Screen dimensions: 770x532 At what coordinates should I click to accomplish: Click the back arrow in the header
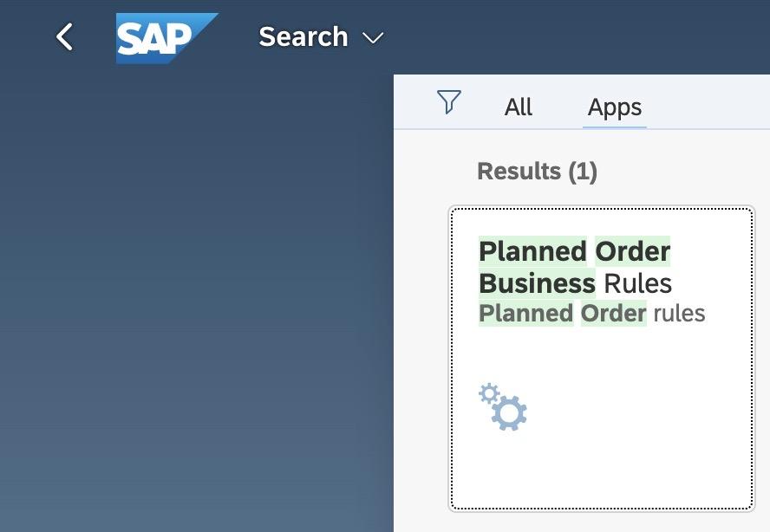tap(64, 37)
